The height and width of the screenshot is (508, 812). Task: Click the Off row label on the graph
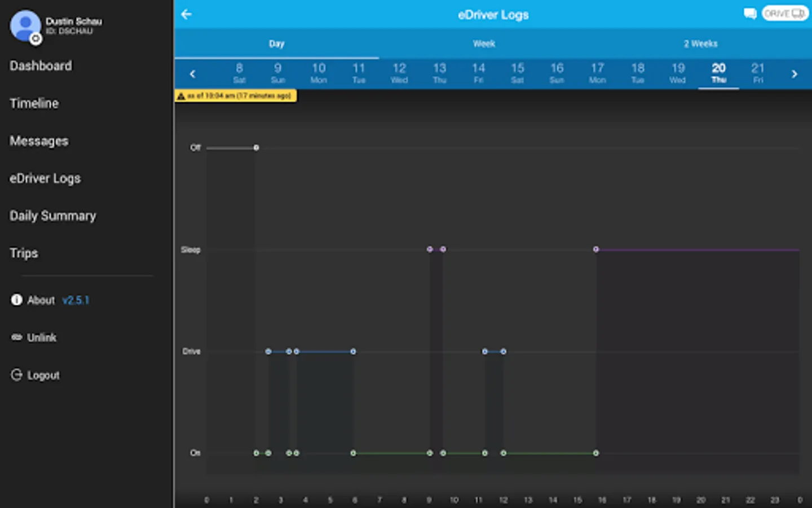(x=195, y=148)
